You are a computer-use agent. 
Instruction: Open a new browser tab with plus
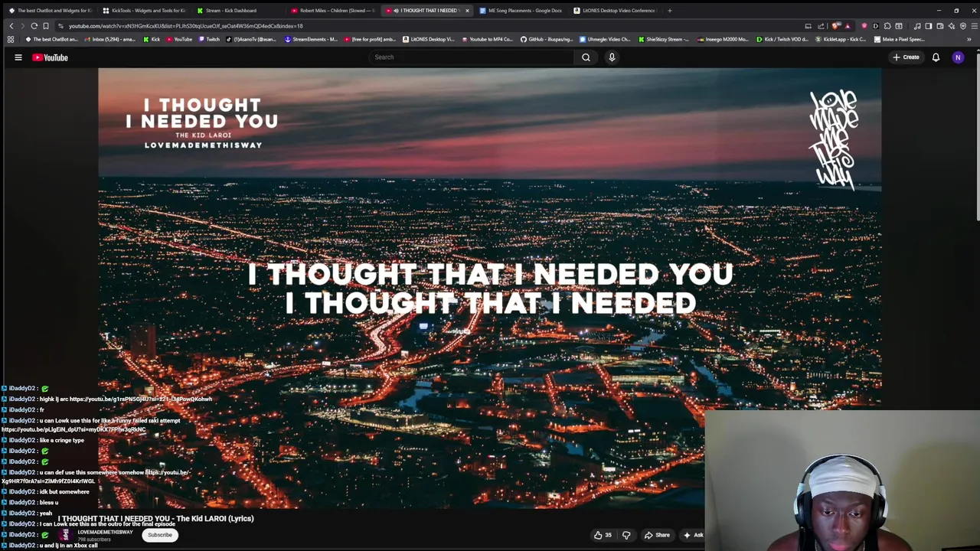click(669, 11)
